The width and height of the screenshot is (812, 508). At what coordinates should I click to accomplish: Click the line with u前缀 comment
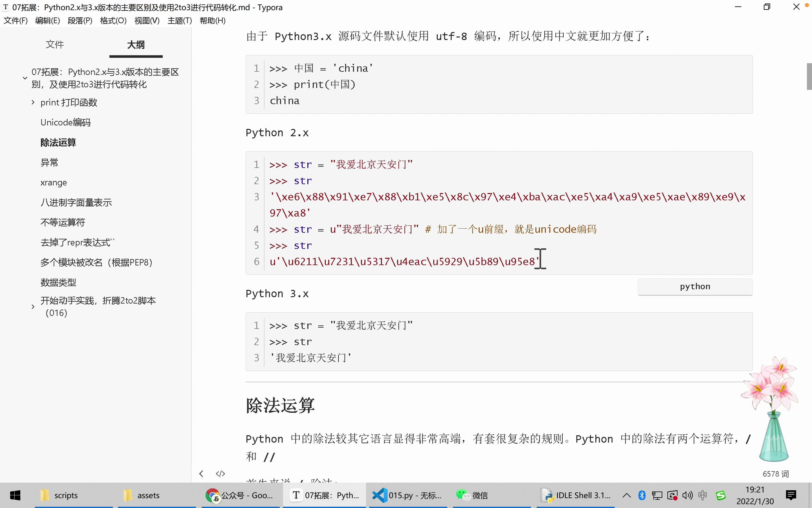(x=433, y=229)
